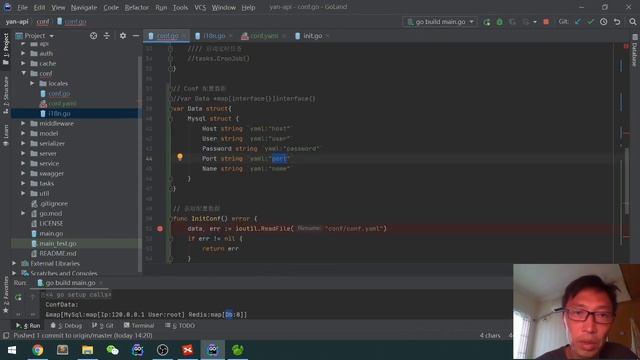Switch to the init.go editor tab

(x=312, y=36)
